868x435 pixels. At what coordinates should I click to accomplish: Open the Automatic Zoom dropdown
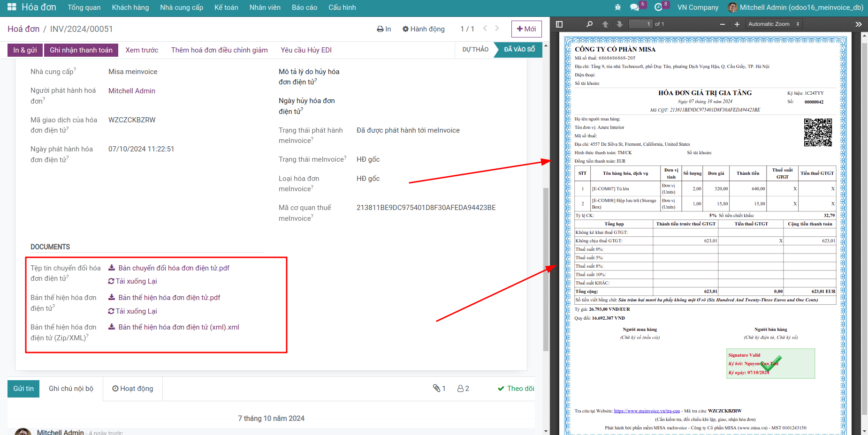[x=774, y=24]
